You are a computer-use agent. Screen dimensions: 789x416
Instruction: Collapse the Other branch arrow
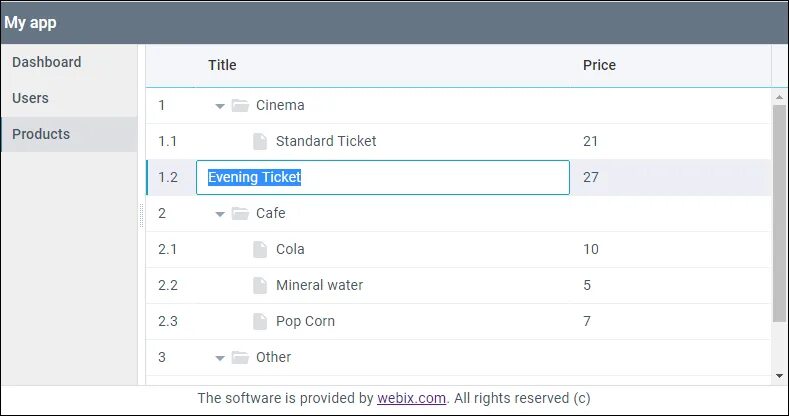pyautogui.click(x=220, y=359)
